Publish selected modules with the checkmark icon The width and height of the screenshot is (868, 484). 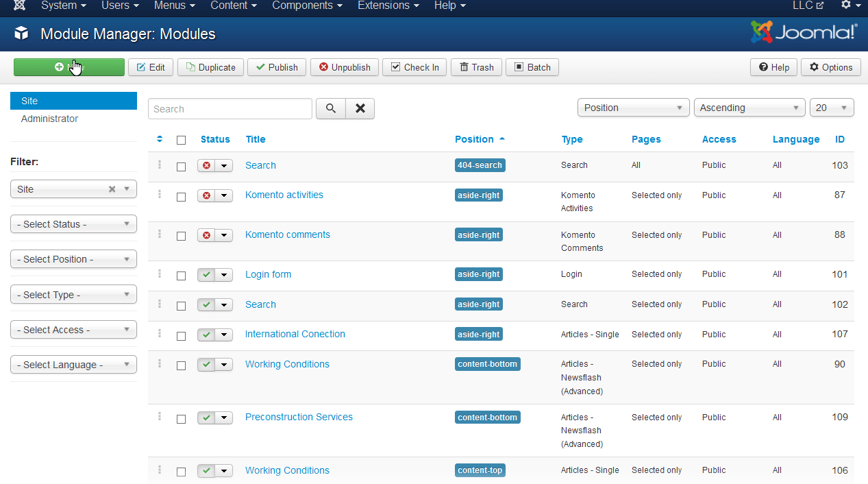click(x=276, y=67)
